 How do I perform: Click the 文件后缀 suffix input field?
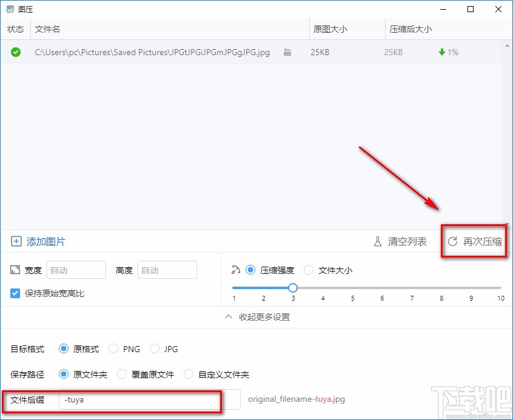coord(139,400)
